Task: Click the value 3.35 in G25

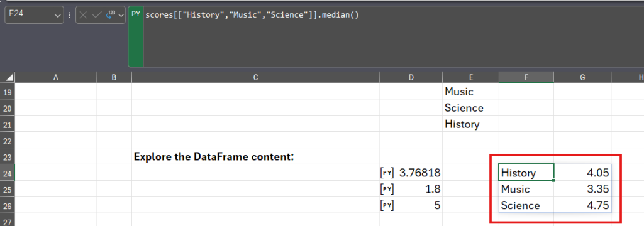Action: 597,189
